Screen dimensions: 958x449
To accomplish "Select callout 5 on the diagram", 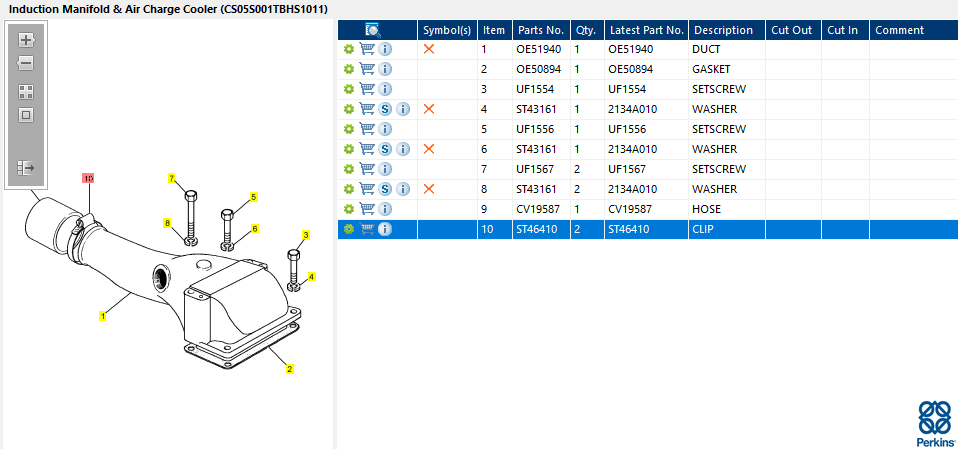I will point(254,197).
